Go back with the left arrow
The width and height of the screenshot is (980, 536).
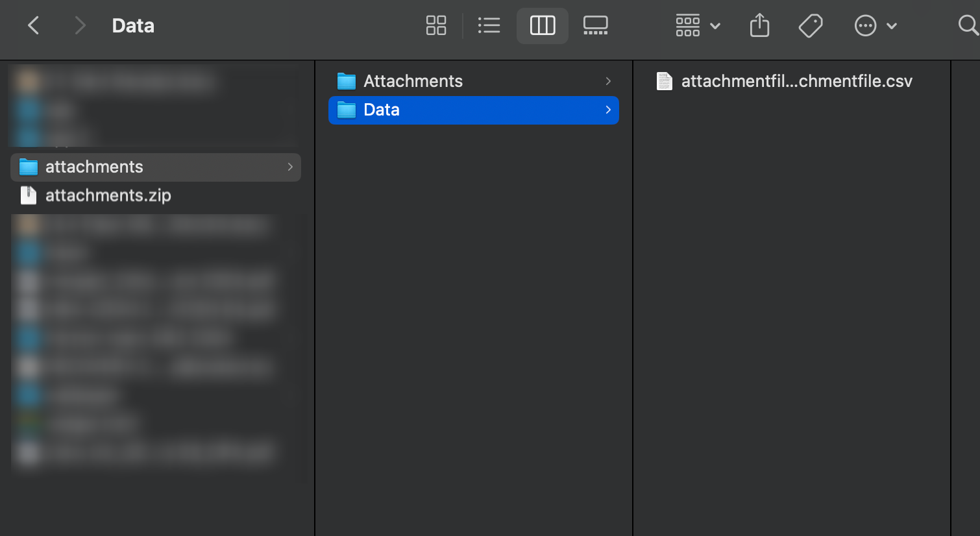click(x=34, y=26)
